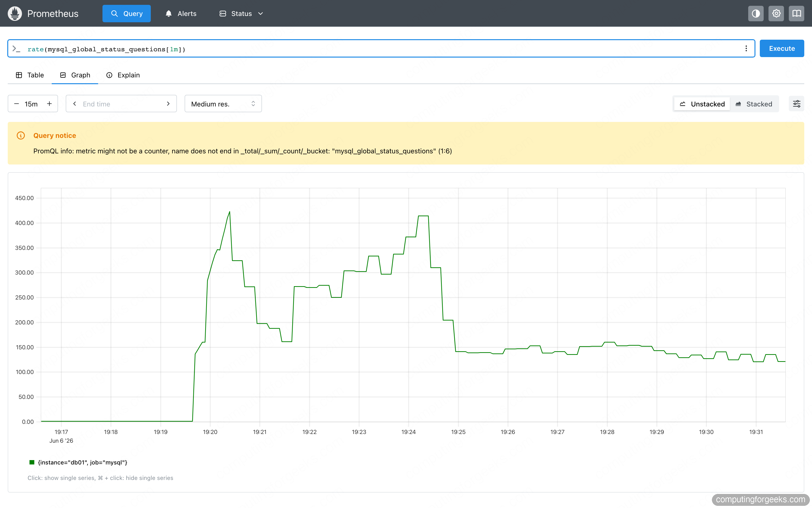Image resolution: width=812 pixels, height=508 pixels.
Task: Switch to the Explain tab
Action: click(123, 75)
